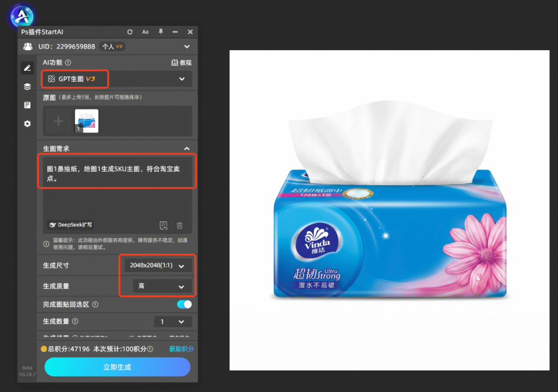The height and width of the screenshot is (392, 558).
Task: Open the settings gear in sidebar
Action: pos(27,124)
